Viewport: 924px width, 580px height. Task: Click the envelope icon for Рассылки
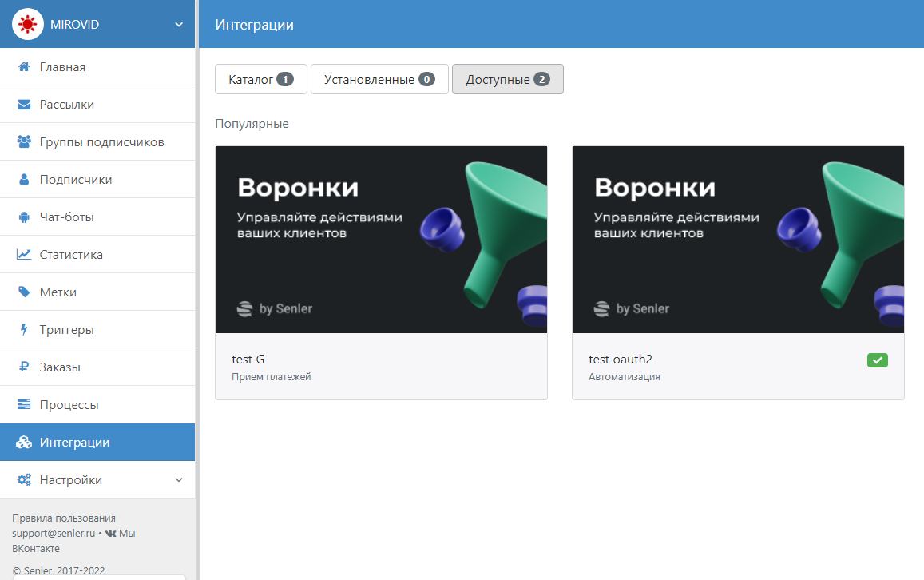pyautogui.click(x=24, y=105)
